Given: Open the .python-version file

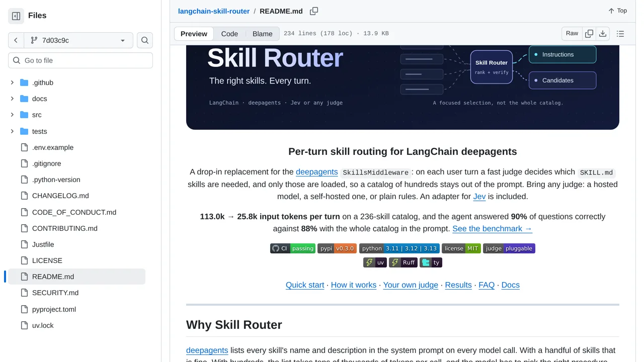Looking at the screenshot, I should coord(56,179).
